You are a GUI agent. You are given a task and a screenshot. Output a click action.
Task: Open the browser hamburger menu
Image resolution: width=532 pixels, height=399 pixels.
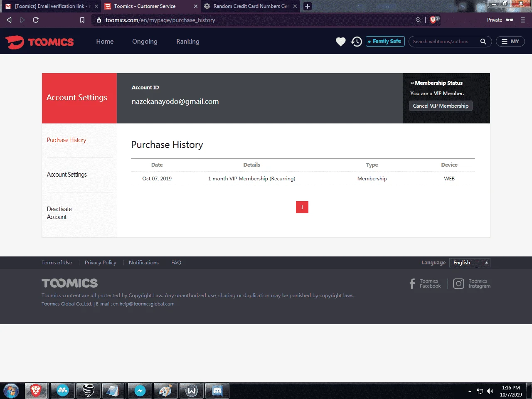(523, 20)
